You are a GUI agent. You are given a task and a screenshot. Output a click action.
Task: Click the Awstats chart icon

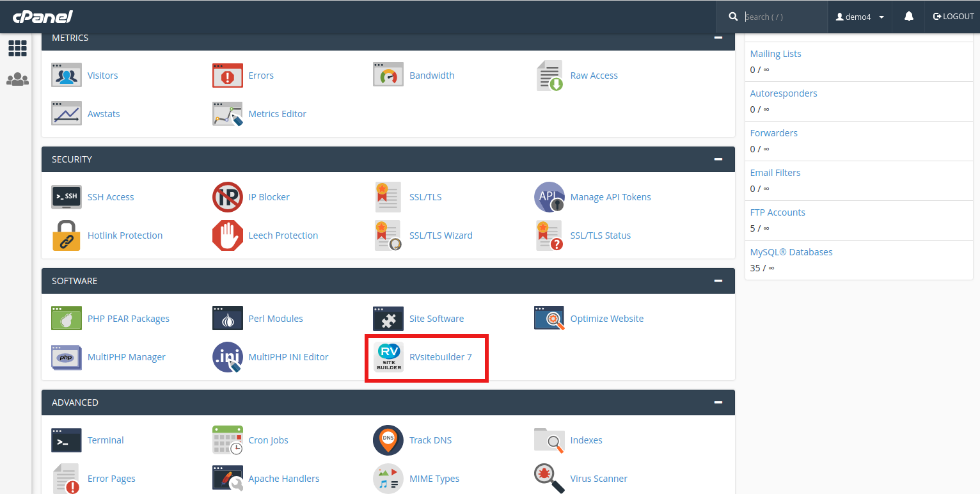[x=67, y=114]
